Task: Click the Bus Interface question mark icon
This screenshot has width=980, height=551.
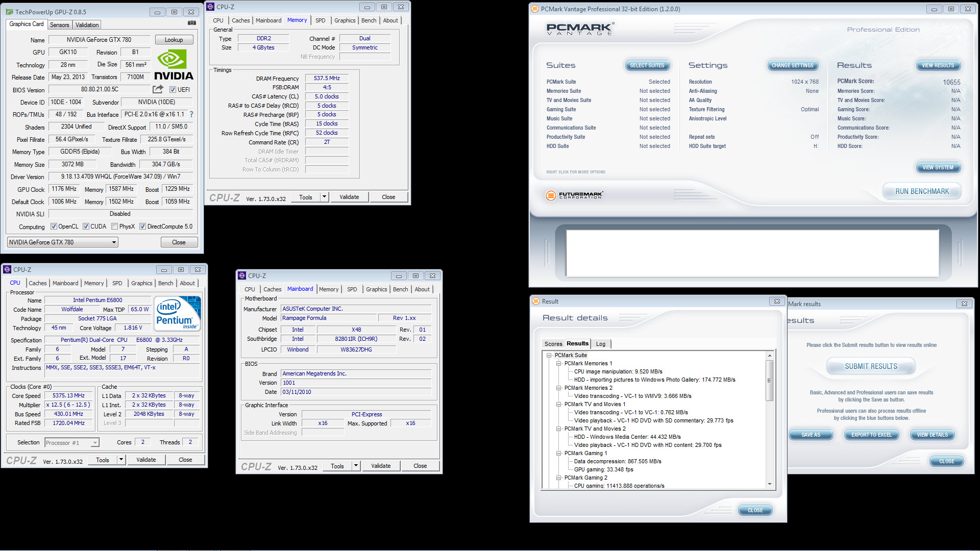Action: pyautogui.click(x=191, y=114)
